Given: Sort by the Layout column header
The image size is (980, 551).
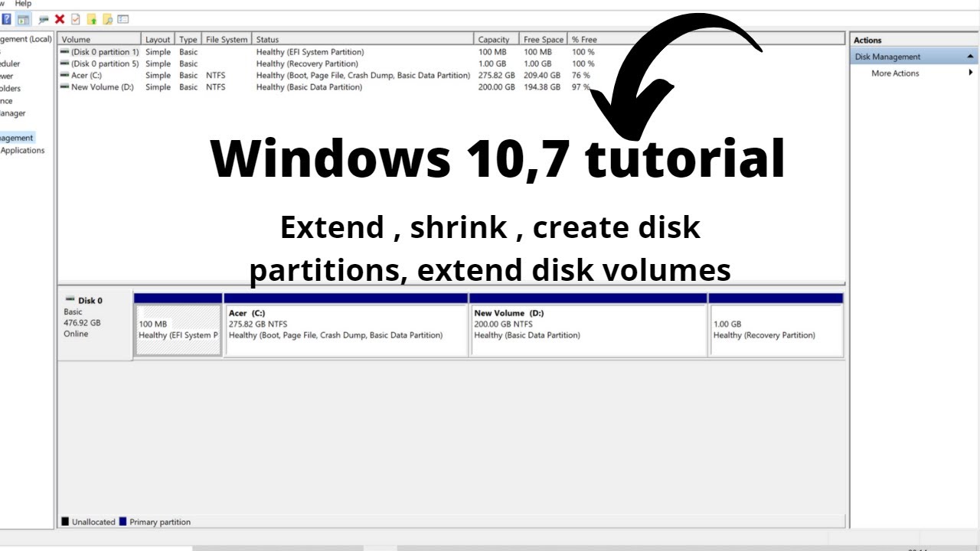Looking at the screenshot, I should point(158,40).
